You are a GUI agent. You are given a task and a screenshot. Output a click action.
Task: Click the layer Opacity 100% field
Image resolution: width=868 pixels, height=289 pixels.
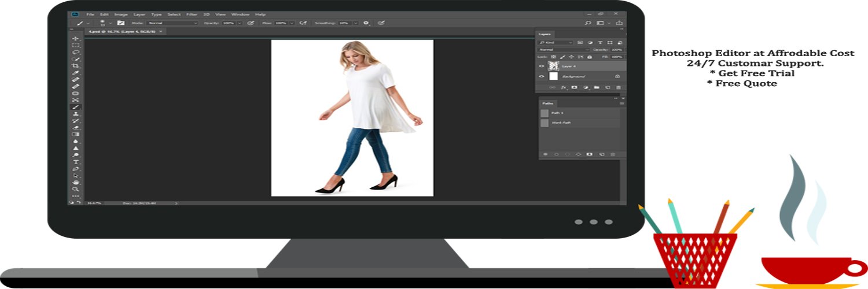pyautogui.click(x=617, y=50)
